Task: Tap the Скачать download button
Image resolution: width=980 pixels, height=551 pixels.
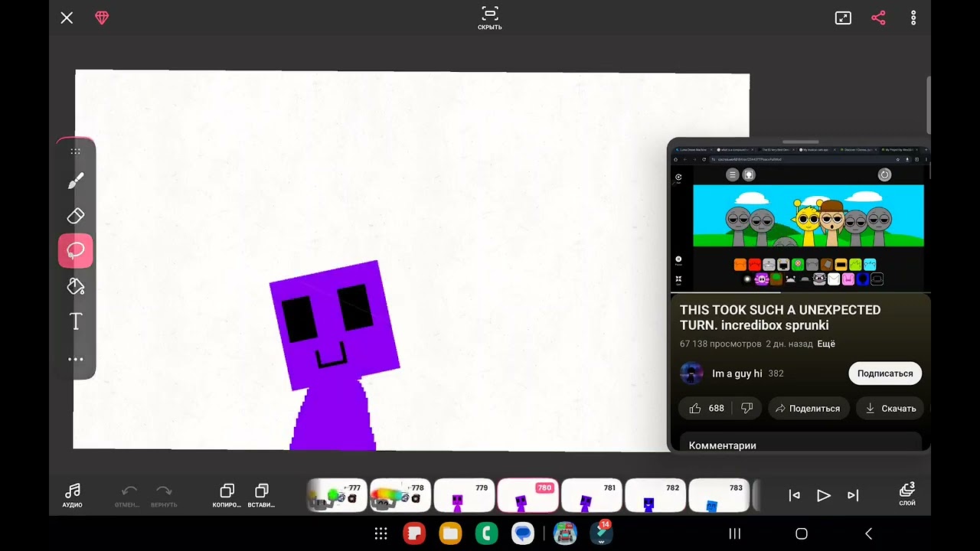Action: point(890,409)
